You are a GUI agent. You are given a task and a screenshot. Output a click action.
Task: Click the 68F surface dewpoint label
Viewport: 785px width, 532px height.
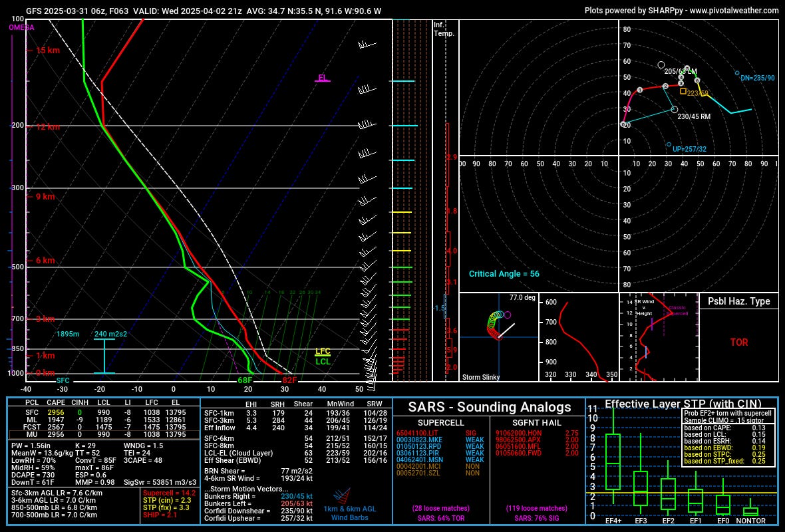(245, 380)
